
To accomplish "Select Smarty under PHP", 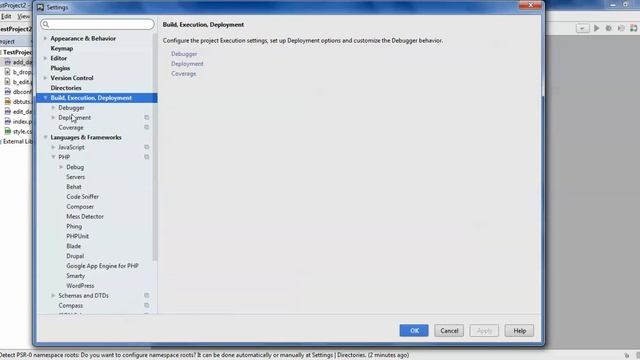I will (76, 276).
